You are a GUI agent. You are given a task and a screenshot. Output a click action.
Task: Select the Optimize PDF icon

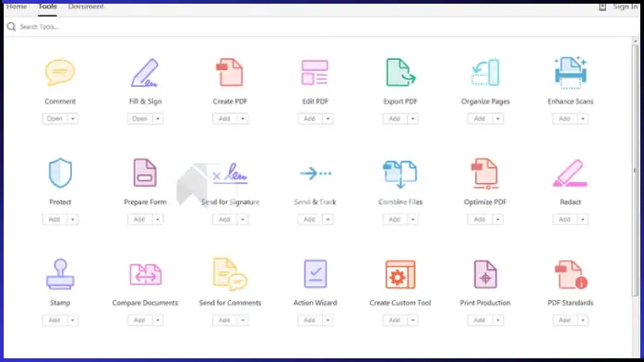pyautogui.click(x=485, y=174)
